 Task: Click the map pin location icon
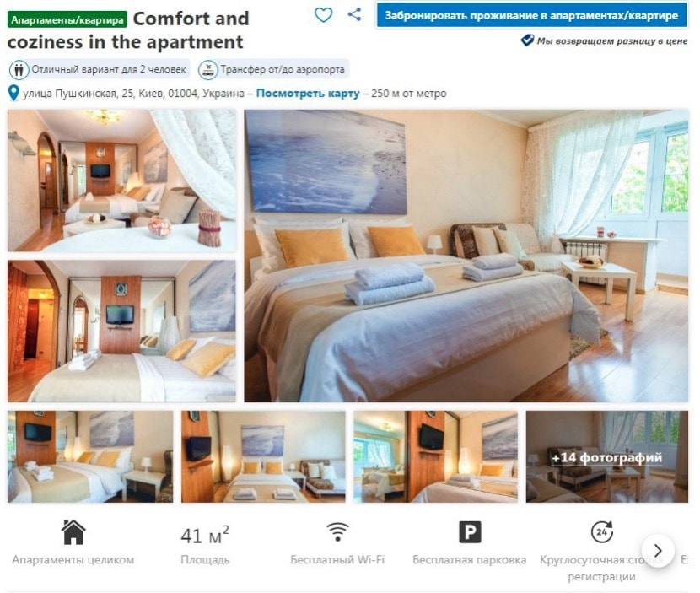(13, 94)
